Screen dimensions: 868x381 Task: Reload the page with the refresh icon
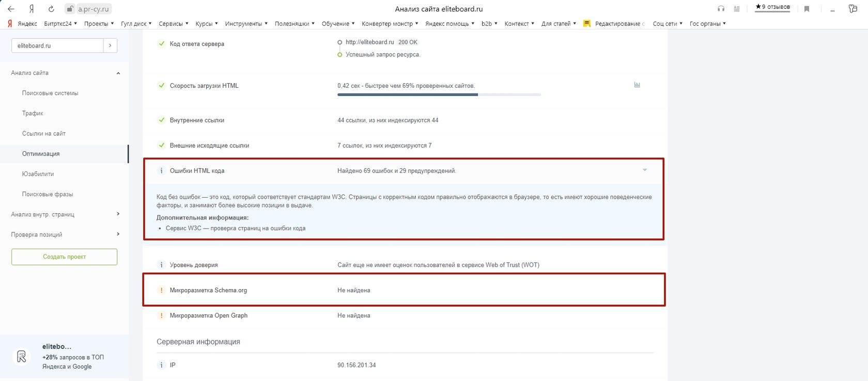[51, 9]
